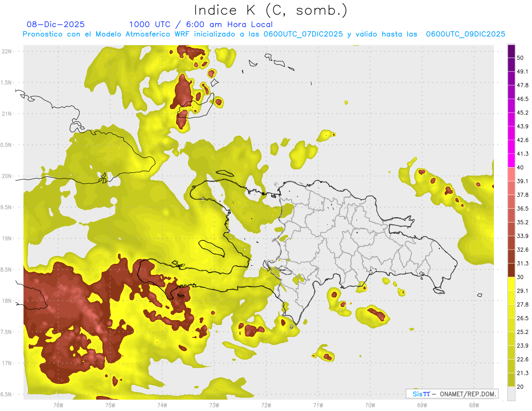Click the '29.1' color scale value

point(523,291)
